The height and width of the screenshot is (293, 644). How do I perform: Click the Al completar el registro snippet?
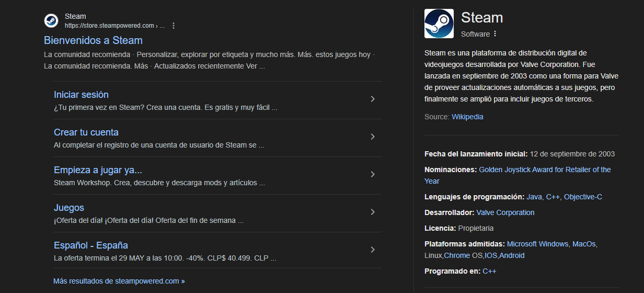(x=159, y=145)
